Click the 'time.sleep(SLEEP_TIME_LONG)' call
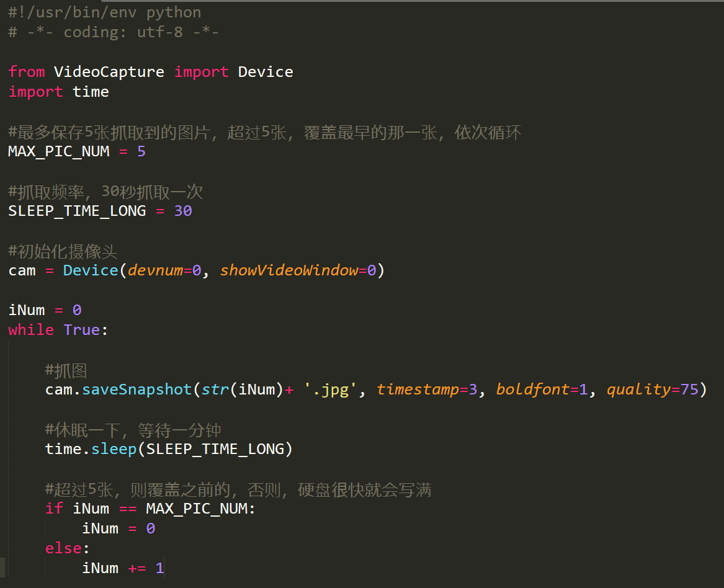The height and width of the screenshot is (588, 724). coord(169,449)
